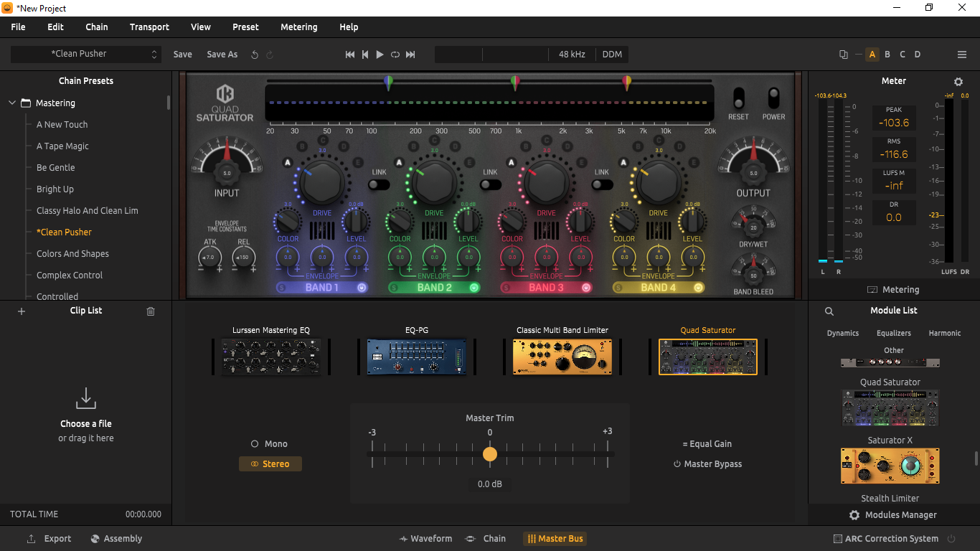
Task: Select the Mono radio option
Action: [269, 444]
